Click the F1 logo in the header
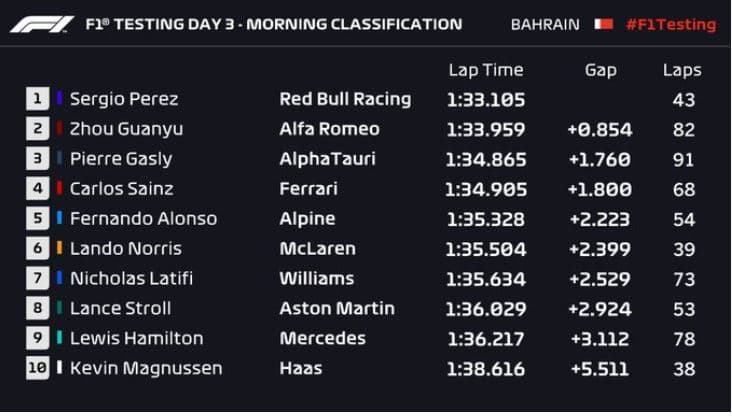The width and height of the screenshot is (732, 418). tap(41, 24)
